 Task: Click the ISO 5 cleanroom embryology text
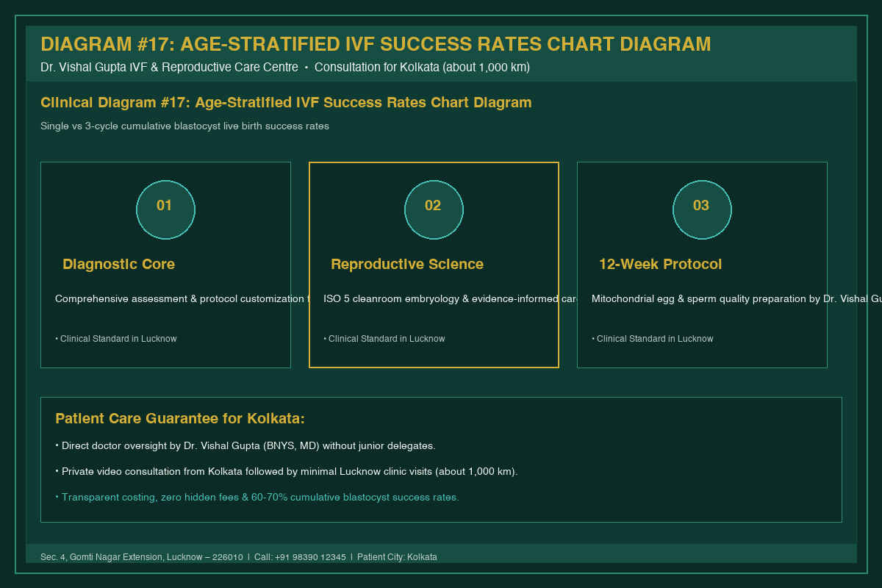point(451,299)
